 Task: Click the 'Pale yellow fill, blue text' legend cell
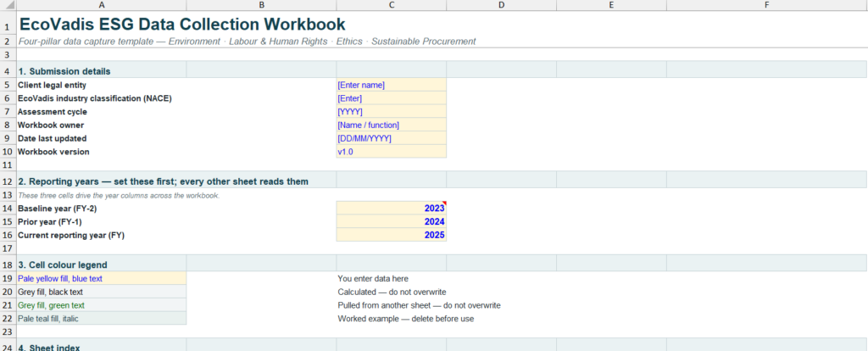tap(102, 278)
